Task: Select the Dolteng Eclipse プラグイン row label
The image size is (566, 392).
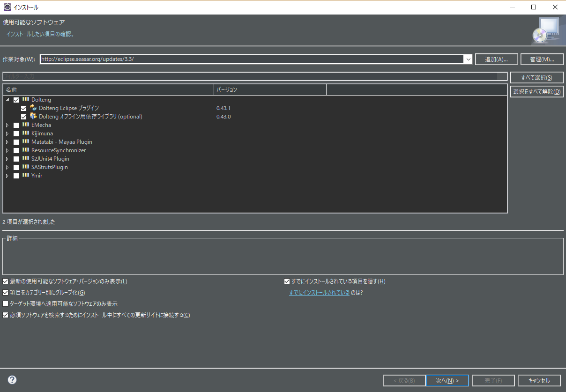Action: pos(69,108)
